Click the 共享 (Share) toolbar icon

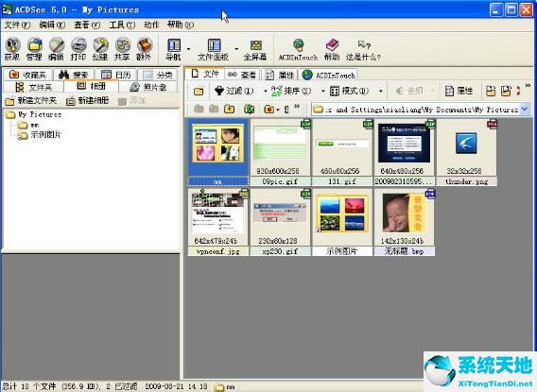(122, 45)
